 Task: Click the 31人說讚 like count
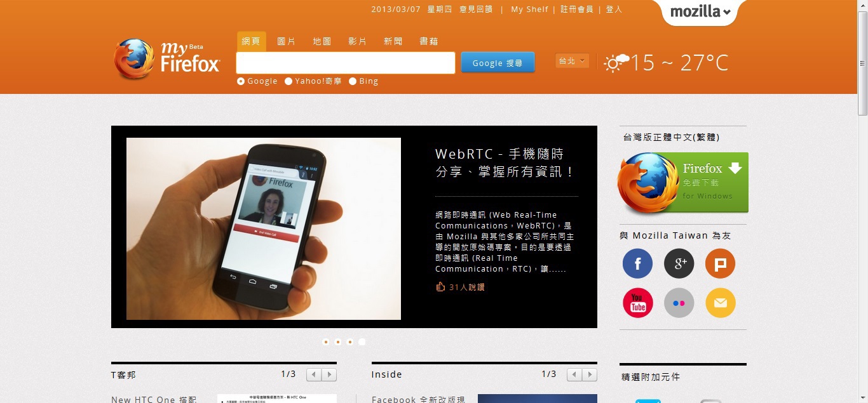[467, 287]
